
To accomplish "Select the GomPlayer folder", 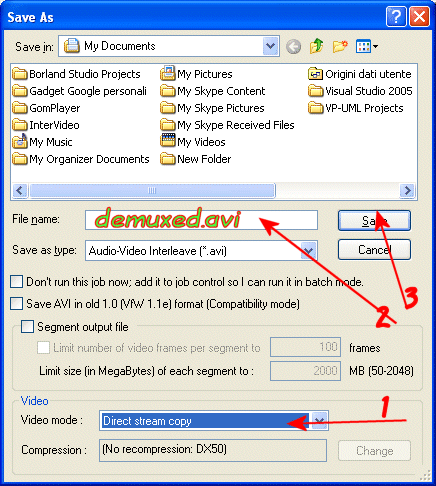I will click(x=46, y=108).
